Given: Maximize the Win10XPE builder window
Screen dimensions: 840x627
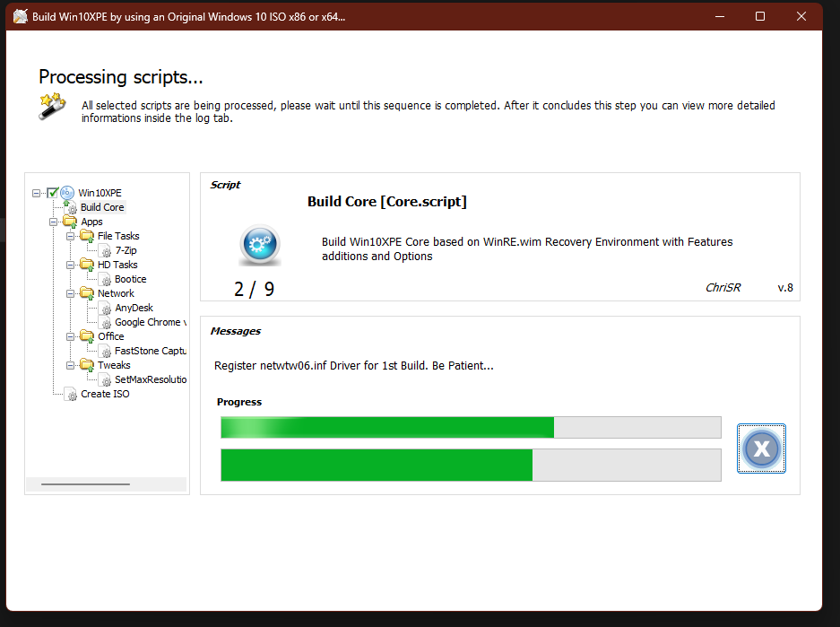Looking at the screenshot, I should 760,17.
